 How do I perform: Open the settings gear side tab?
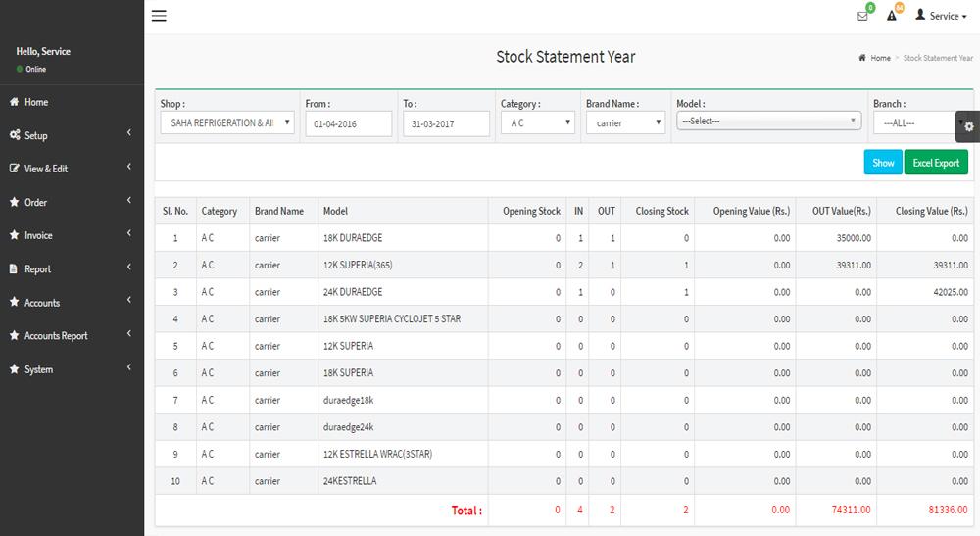968,126
